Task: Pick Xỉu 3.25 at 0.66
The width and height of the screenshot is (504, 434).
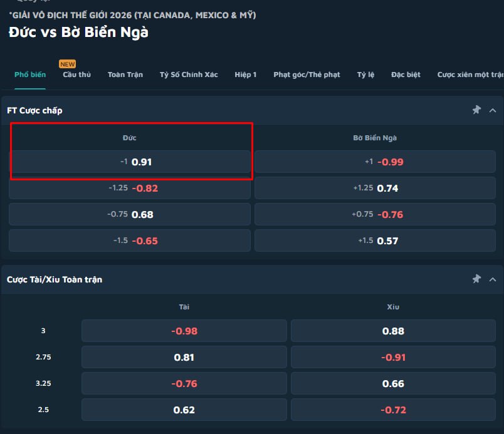Action: (393, 383)
